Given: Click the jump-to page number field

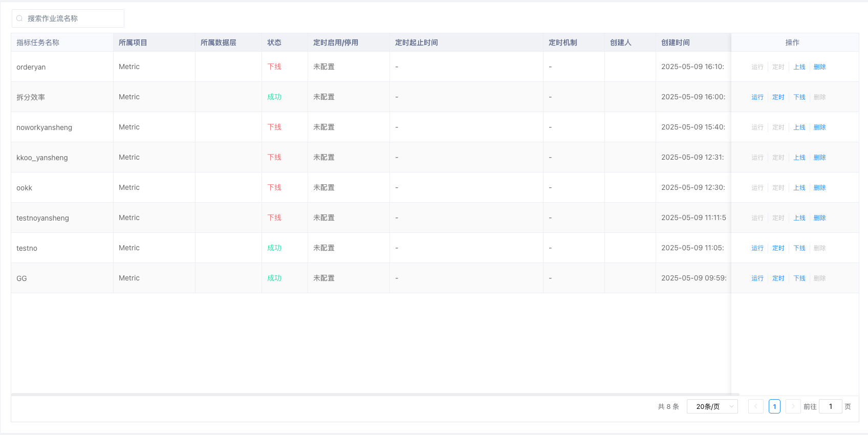Looking at the screenshot, I should point(831,406).
